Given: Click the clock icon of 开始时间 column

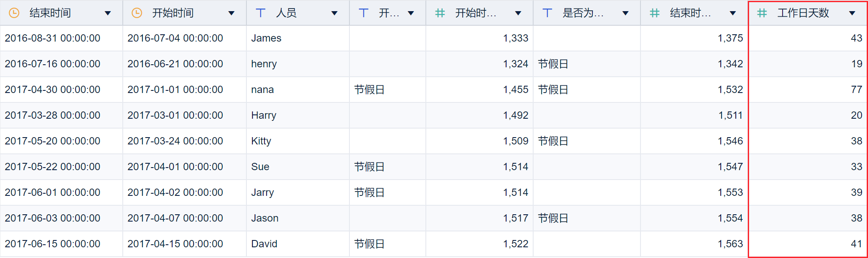Looking at the screenshot, I should (x=137, y=13).
